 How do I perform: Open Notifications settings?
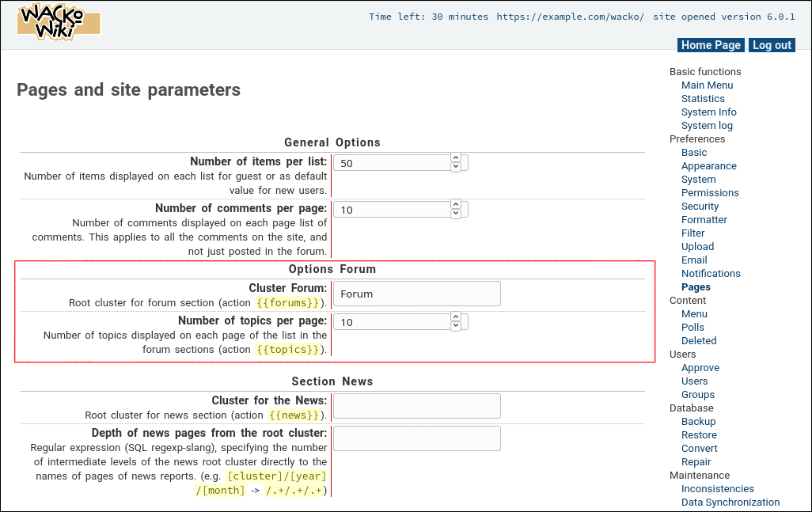pyautogui.click(x=711, y=273)
